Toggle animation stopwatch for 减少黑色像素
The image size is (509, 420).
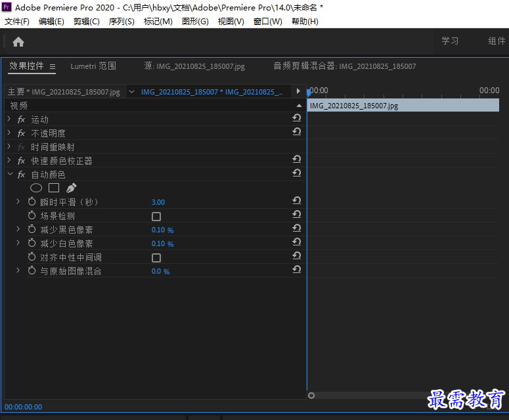(x=32, y=229)
